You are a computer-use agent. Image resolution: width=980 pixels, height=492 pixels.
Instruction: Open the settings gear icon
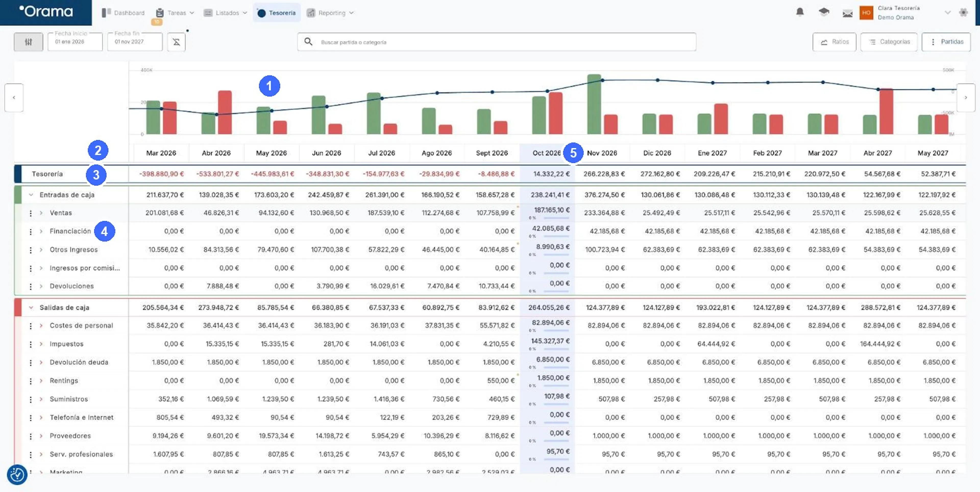[x=963, y=13]
